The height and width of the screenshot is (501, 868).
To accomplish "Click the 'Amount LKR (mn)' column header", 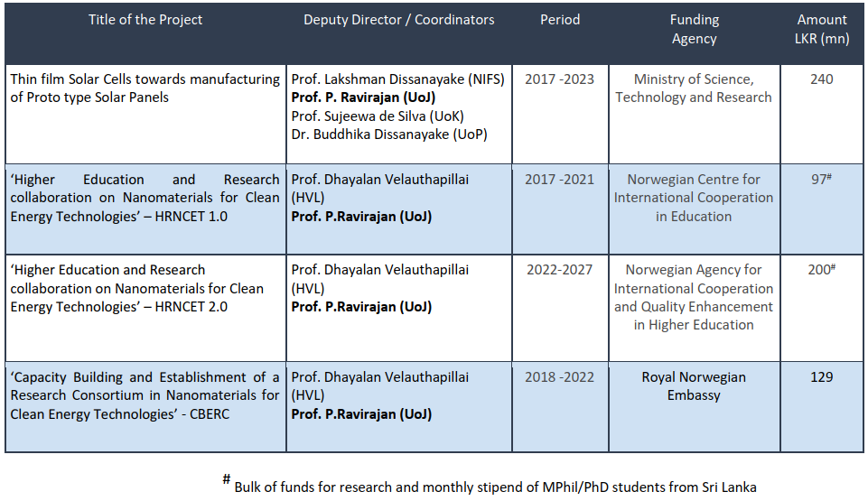I will (822, 29).
